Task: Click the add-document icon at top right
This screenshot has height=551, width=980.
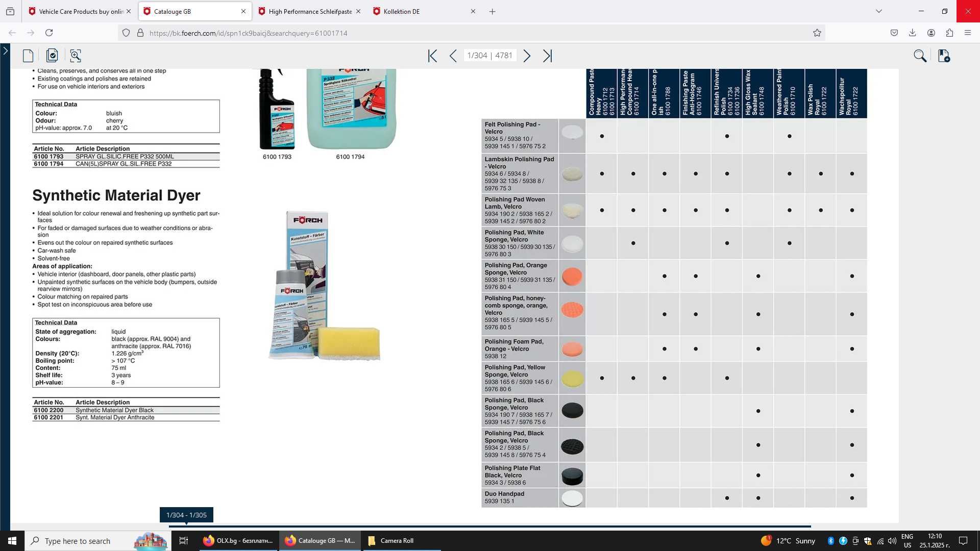Action: 944,56
